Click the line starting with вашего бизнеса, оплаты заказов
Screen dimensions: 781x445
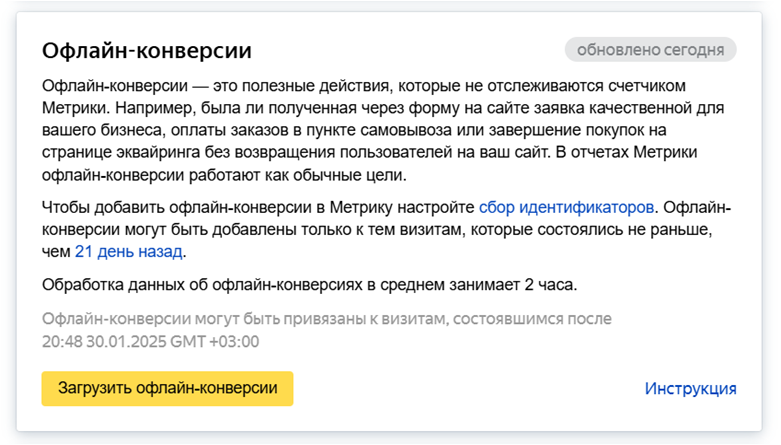[354, 130]
